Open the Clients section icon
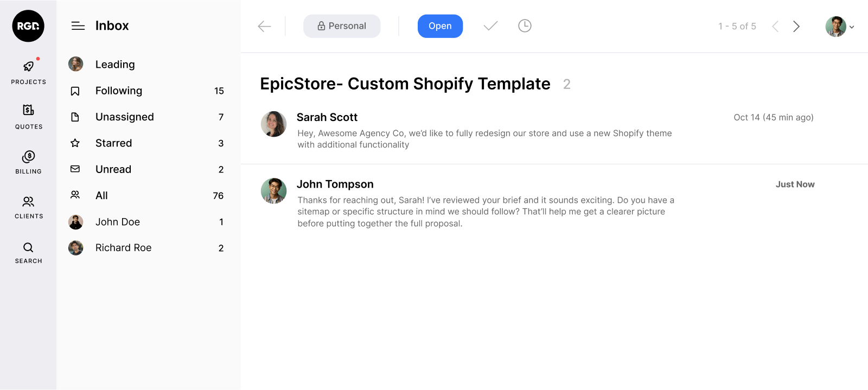 pyautogui.click(x=28, y=202)
